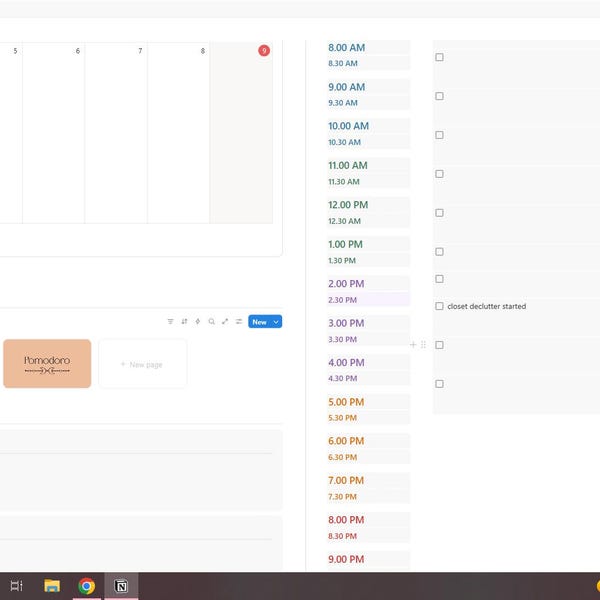Click the 11.00 AM time label

[x=347, y=165]
